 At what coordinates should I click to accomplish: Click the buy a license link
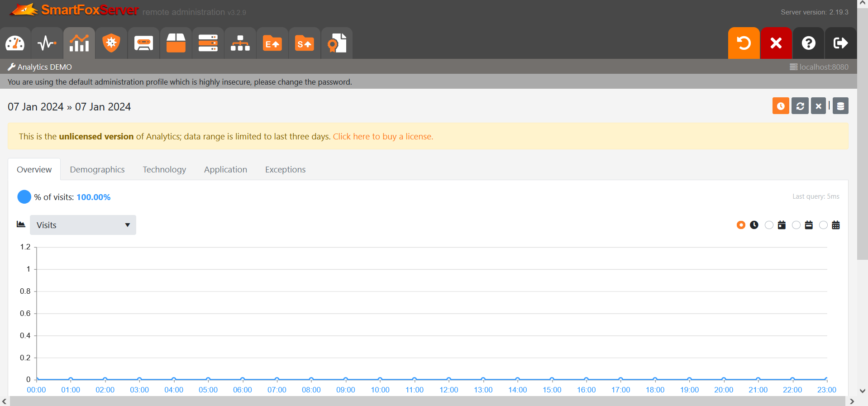pos(383,137)
